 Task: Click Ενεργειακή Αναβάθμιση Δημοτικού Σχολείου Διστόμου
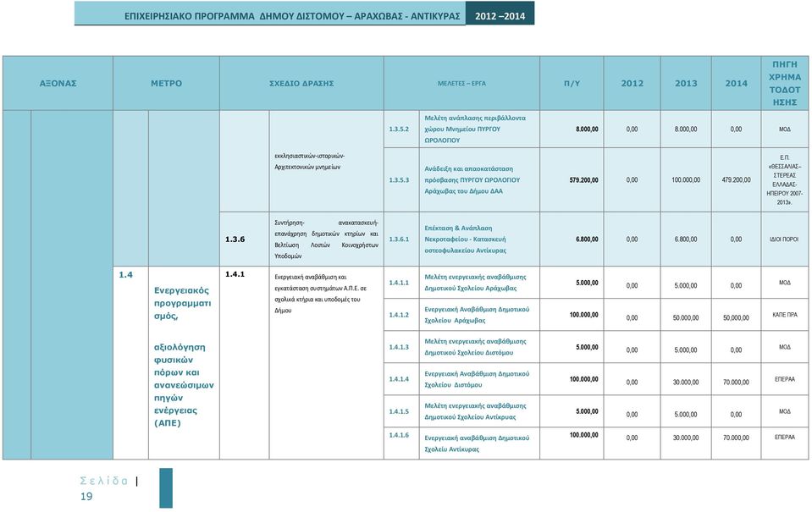pos(477,379)
